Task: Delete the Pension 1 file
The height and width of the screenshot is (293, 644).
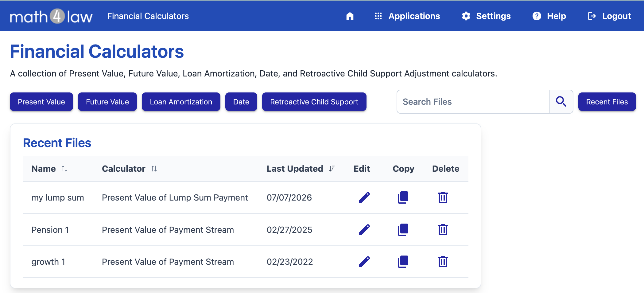Action: 443,230
